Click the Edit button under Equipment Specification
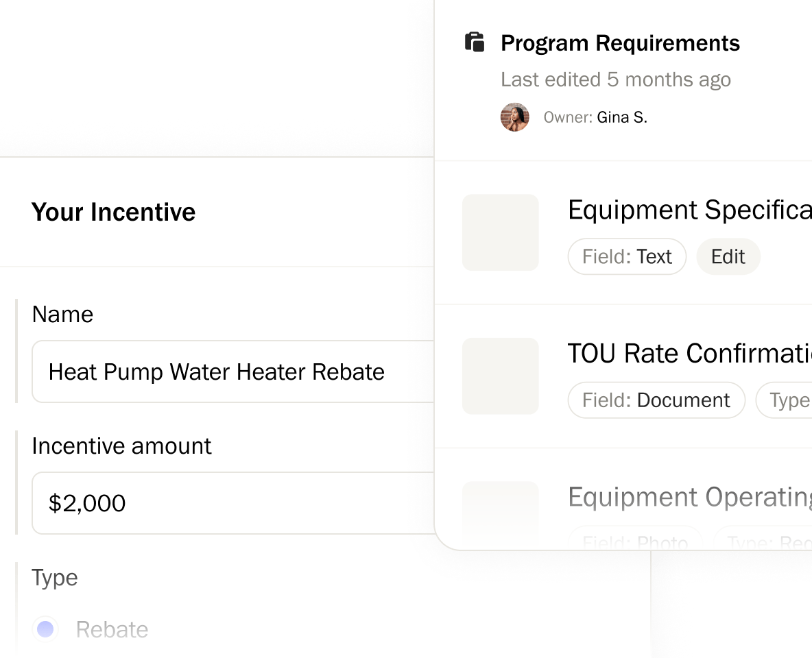Screen dimensions: 812x658 coord(728,256)
